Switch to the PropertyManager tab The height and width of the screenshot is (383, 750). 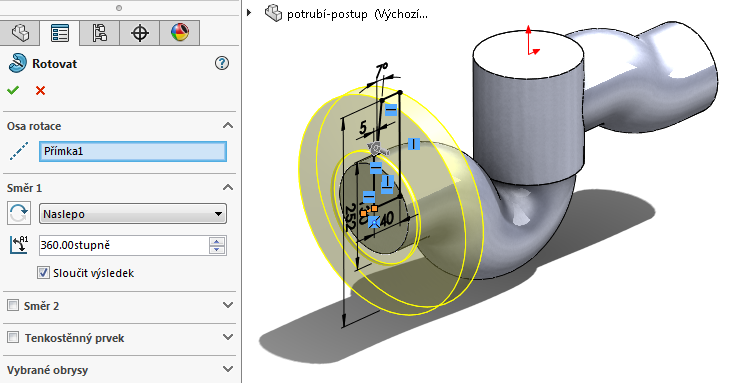click(x=60, y=33)
